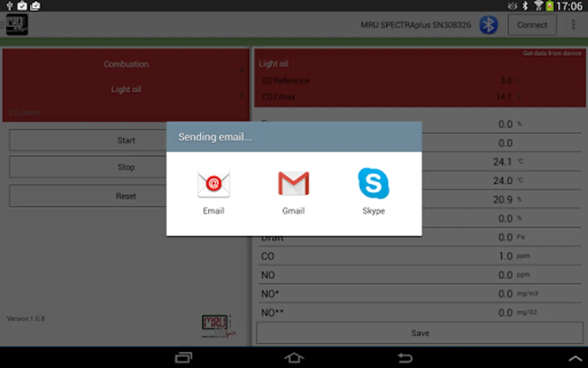
Task: Tap the Android recent apps button
Action: pyautogui.click(x=183, y=358)
